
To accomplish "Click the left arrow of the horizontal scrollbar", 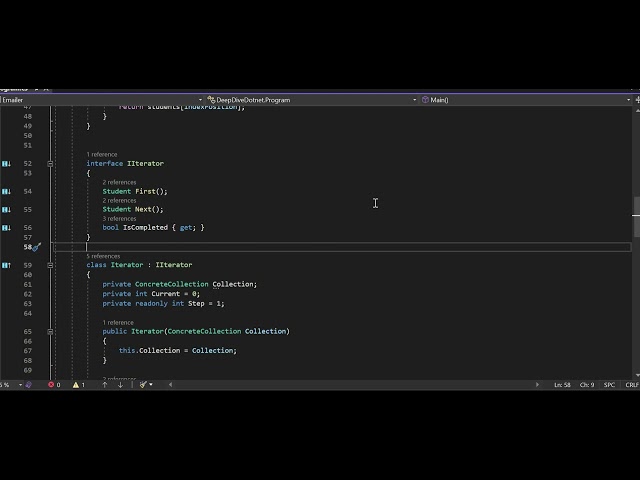I will pyautogui.click(x=170, y=384).
